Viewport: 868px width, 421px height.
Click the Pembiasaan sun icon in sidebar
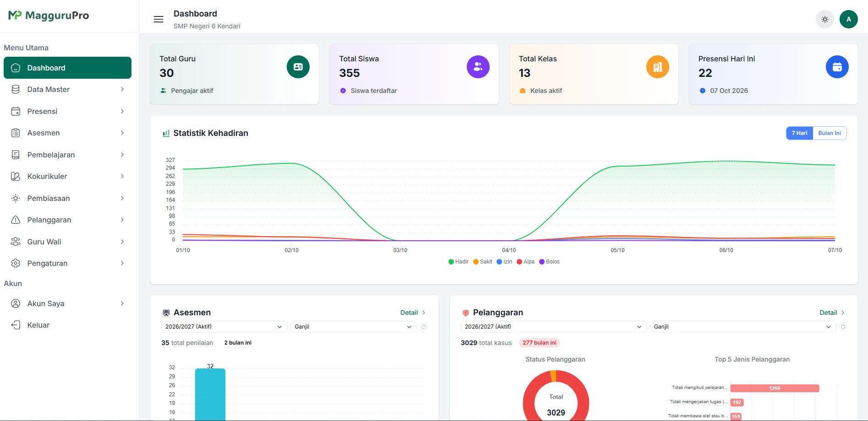click(x=16, y=198)
